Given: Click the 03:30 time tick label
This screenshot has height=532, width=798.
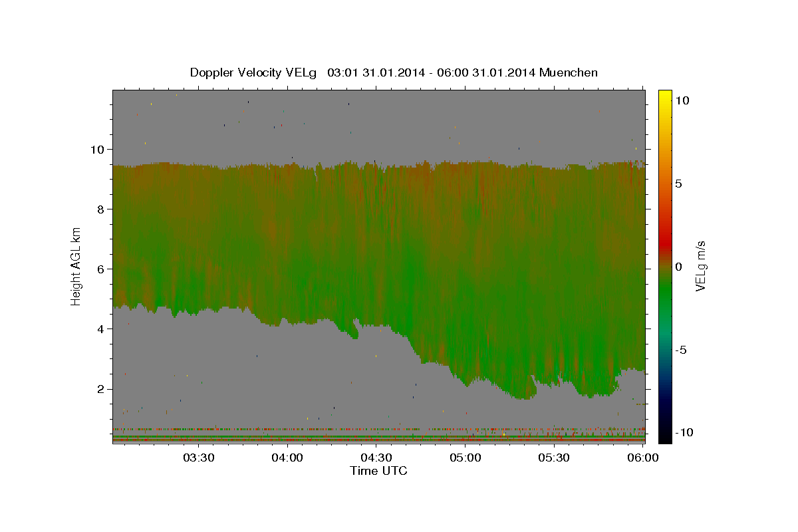Looking at the screenshot, I should [199, 458].
